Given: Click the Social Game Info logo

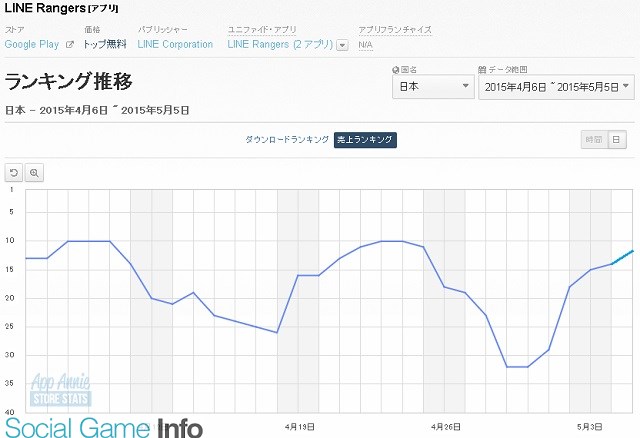Looking at the screenshot, I should (104, 427).
